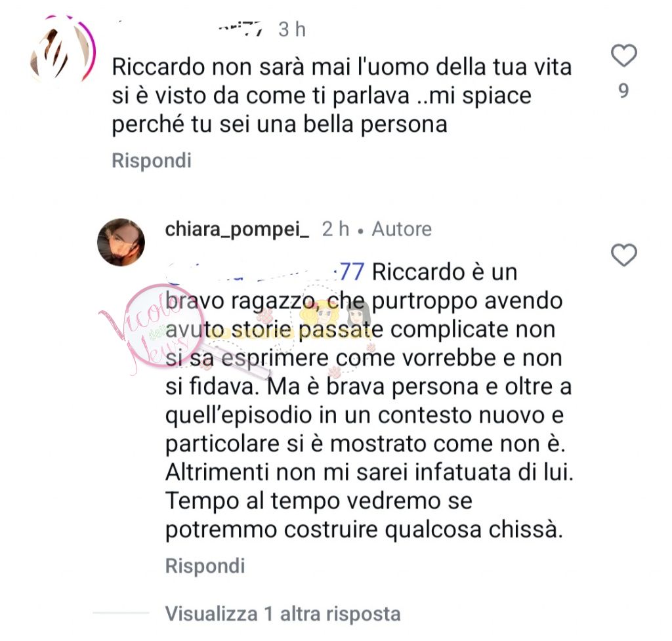Select the reply text ending 'costruire qualcosa chissà'

(369, 401)
